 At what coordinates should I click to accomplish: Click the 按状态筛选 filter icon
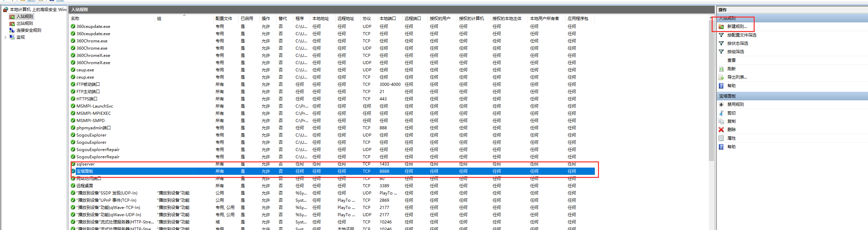tap(721, 43)
